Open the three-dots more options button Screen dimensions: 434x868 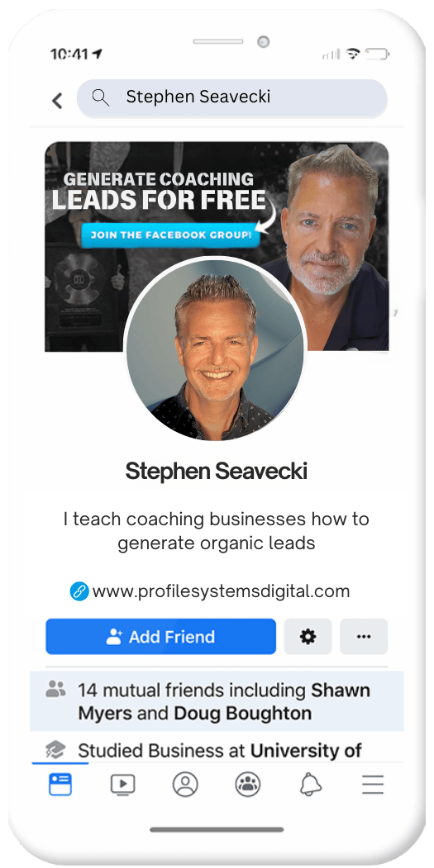(x=364, y=637)
